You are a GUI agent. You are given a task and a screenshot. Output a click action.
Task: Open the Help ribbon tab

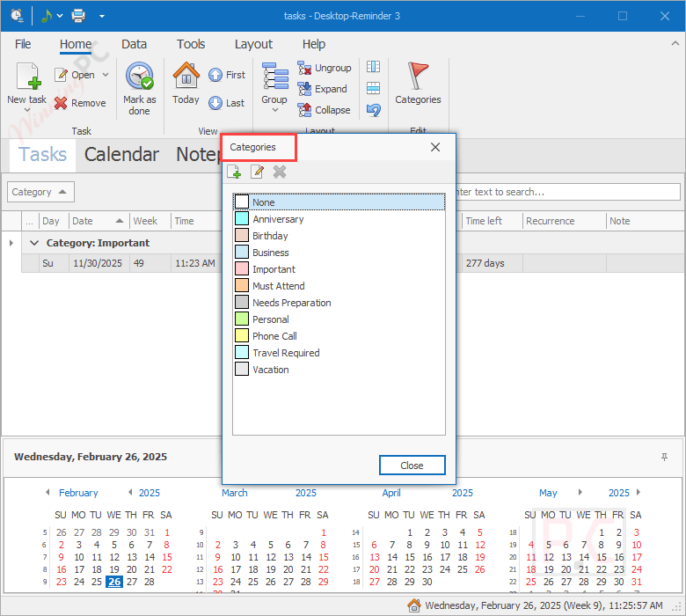314,44
